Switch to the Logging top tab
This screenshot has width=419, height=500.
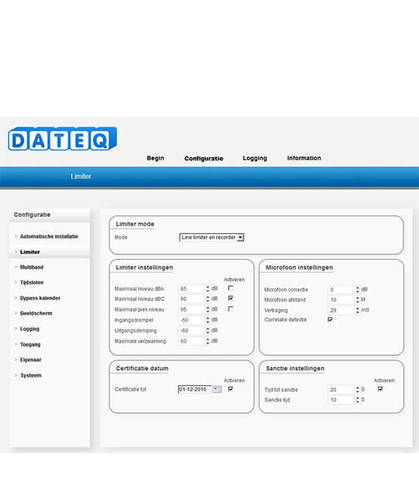(x=255, y=158)
